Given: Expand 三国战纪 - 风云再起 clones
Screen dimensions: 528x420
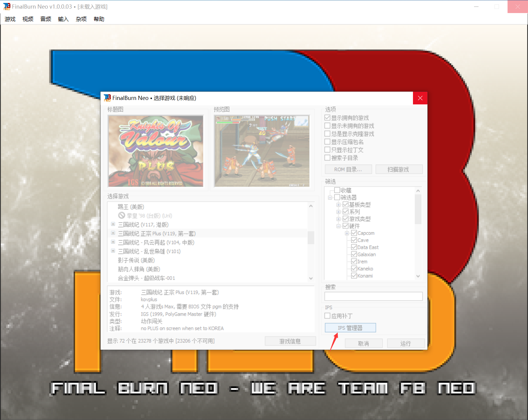Looking at the screenshot, I should coord(113,242).
